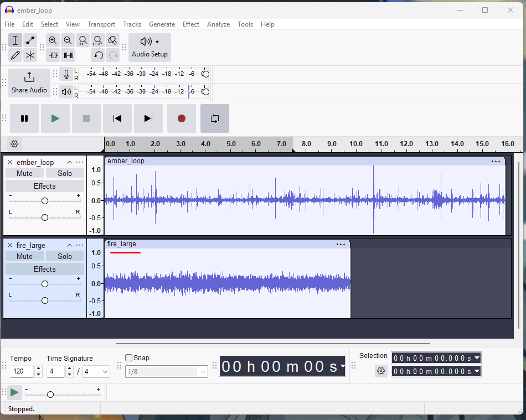Select the Multi-tool asterisk icon
The height and width of the screenshot is (420, 526).
[30, 55]
